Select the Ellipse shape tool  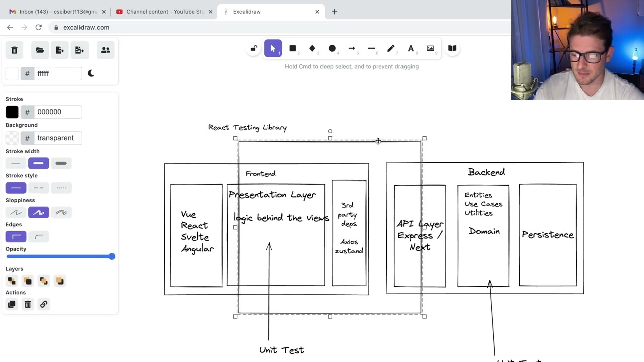pyautogui.click(x=332, y=49)
